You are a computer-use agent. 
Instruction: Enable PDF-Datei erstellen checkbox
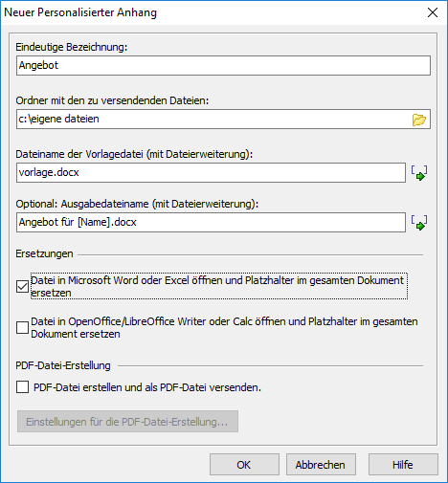tap(22, 387)
